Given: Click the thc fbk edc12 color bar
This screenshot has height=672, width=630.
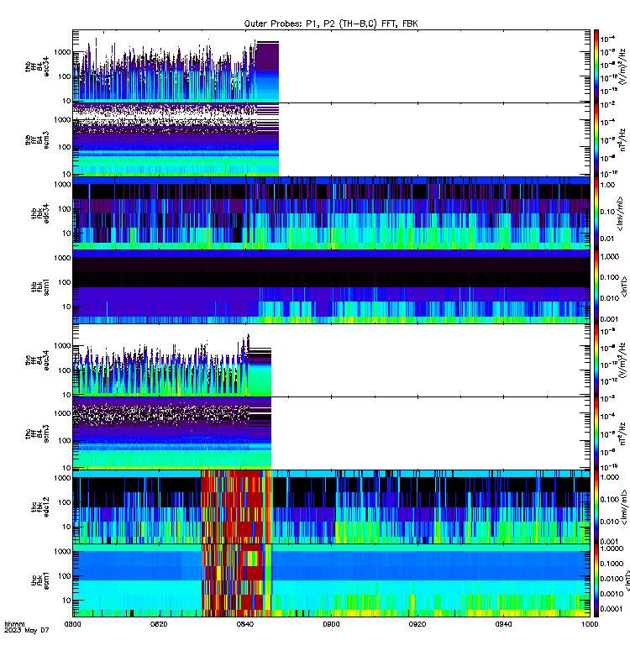Looking at the screenshot, I should click(596, 507).
